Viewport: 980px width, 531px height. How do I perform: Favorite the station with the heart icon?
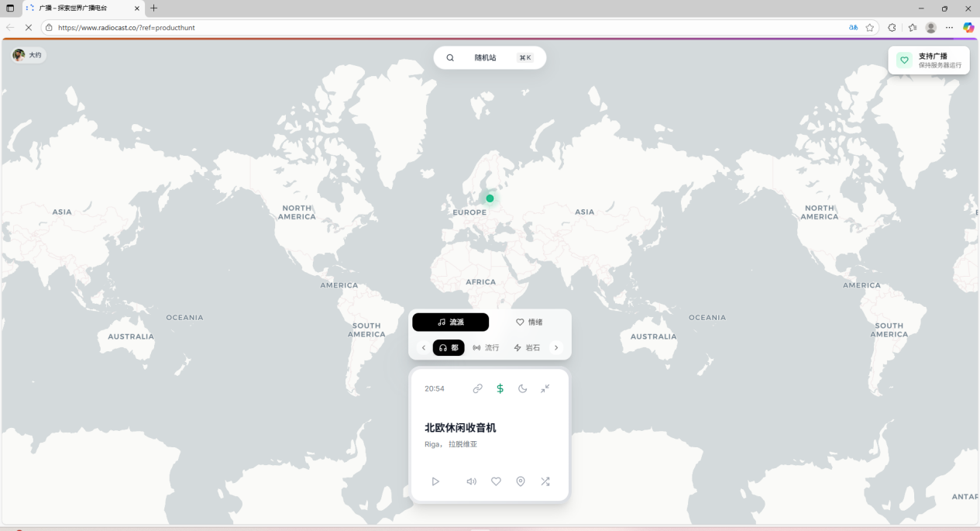[496, 481]
